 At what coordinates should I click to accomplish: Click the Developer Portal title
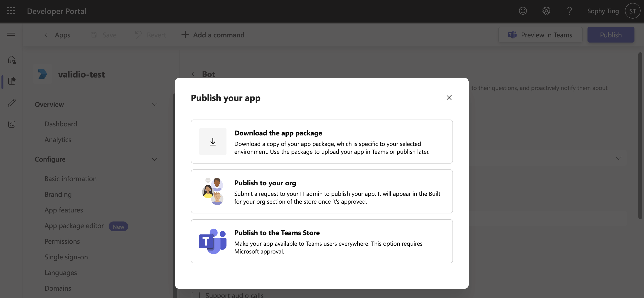(x=56, y=11)
